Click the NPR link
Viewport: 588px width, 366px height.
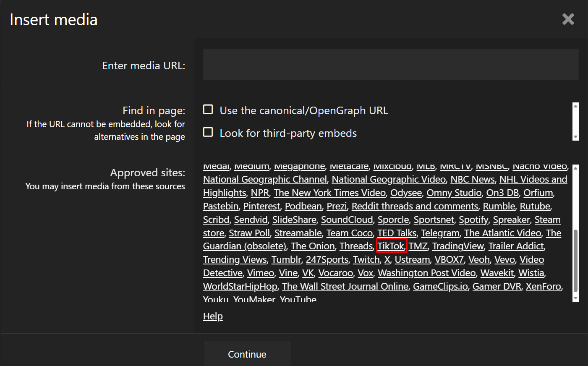pos(260,193)
